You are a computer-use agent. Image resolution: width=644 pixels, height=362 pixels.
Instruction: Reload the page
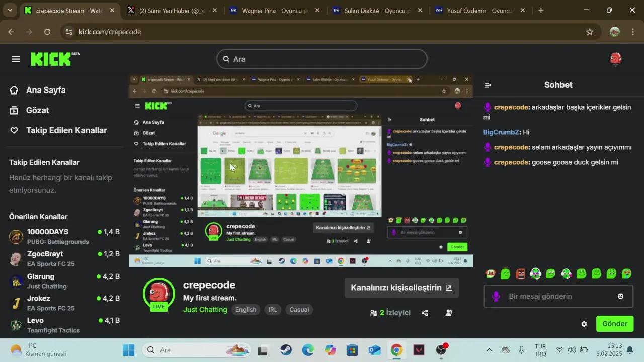point(47,32)
